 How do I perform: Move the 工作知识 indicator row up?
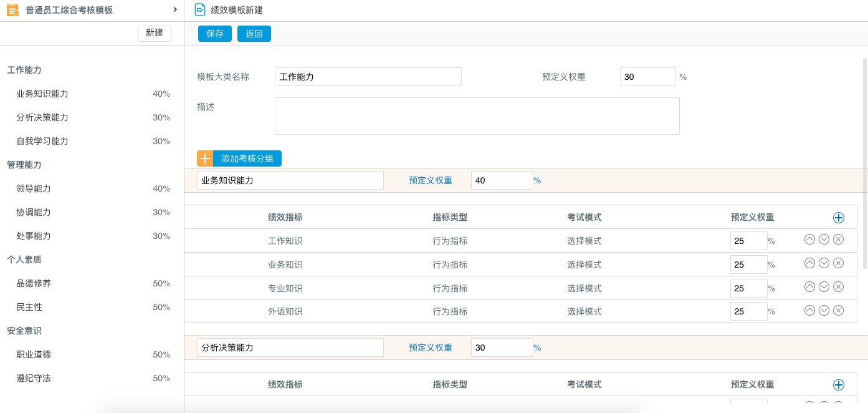(809, 240)
